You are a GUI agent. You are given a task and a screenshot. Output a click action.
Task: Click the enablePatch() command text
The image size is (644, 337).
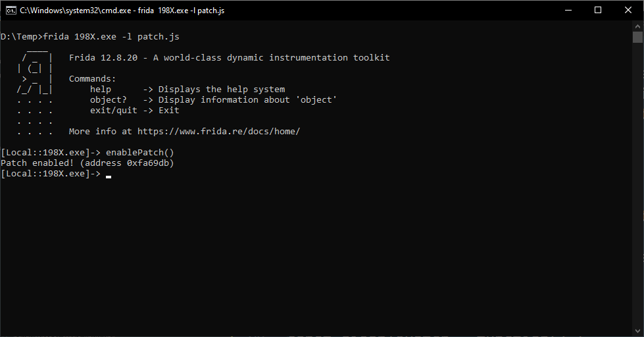tap(140, 153)
